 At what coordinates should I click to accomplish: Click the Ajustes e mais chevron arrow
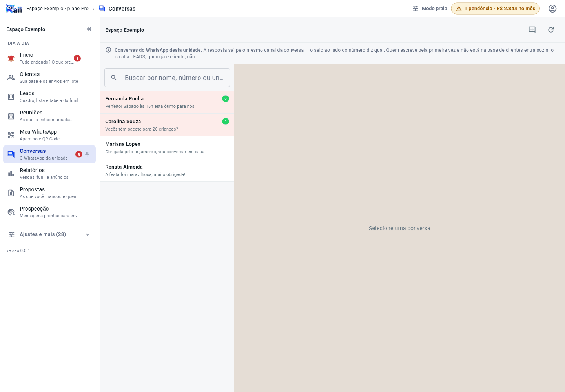(87, 234)
